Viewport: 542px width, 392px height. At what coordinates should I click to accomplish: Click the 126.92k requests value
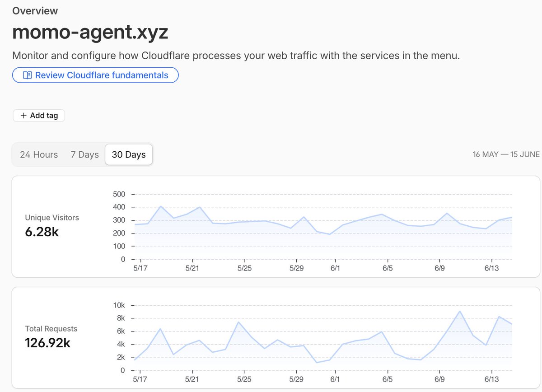(47, 343)
